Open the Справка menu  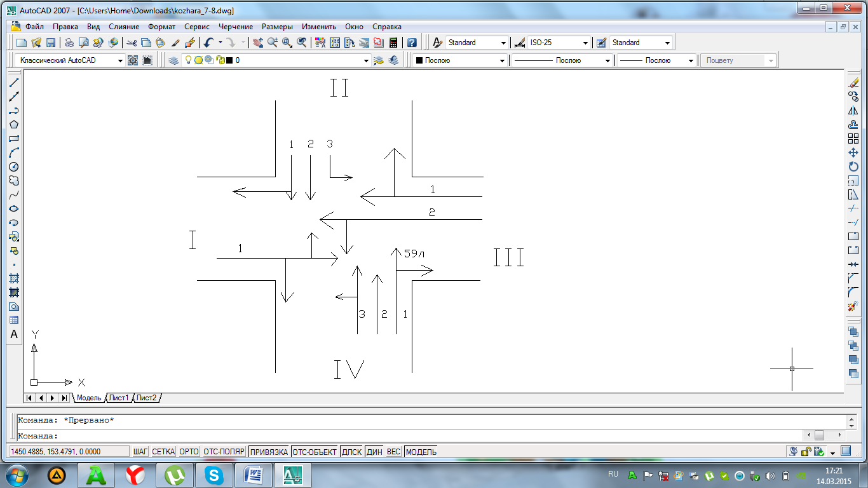pyautogui.click(x=386, y=27)
